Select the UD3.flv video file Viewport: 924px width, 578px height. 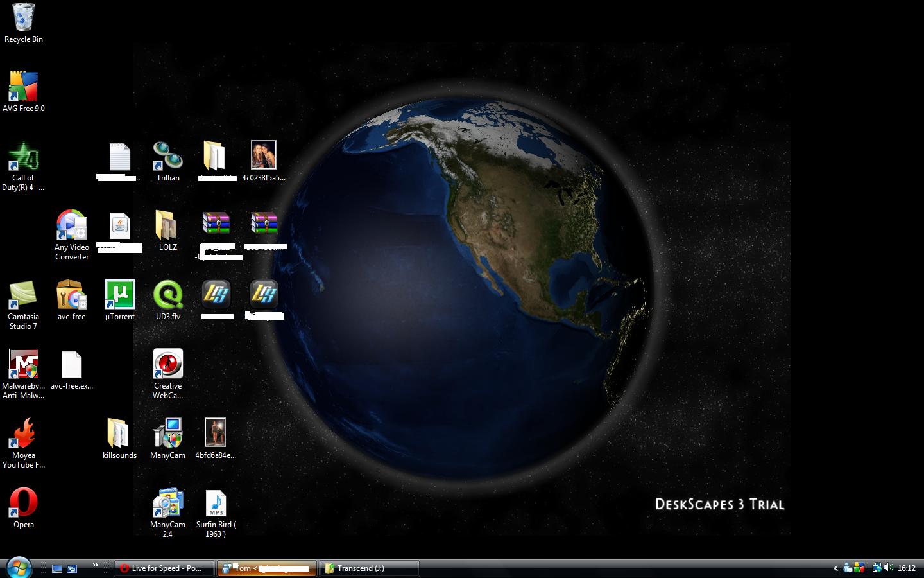click(167, 295)
